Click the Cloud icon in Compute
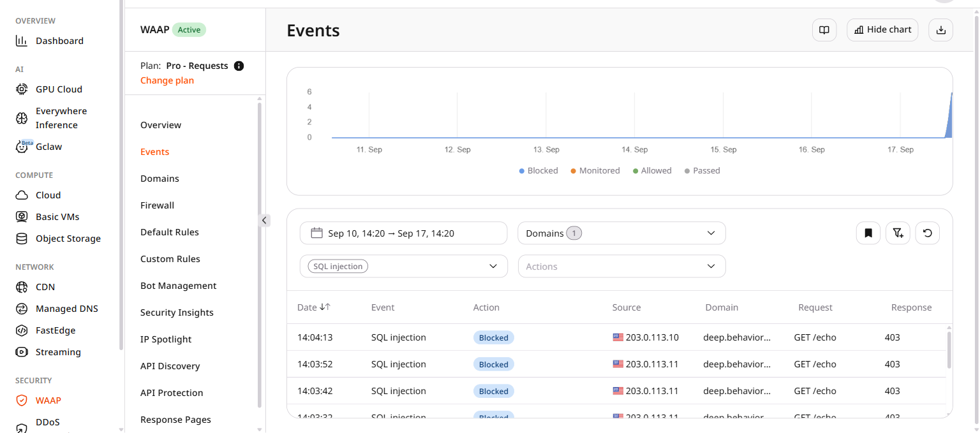The width and height of the screenshot is (980, 433). tap(22, 195)
